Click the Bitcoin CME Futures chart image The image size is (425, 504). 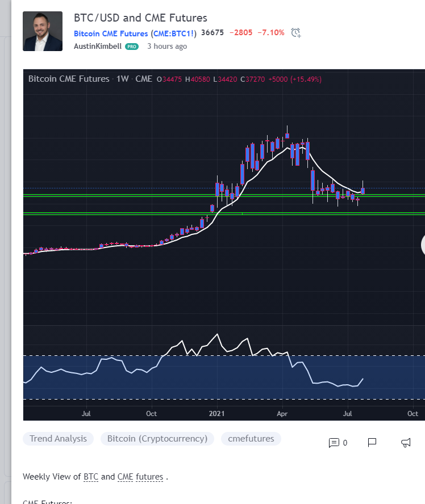pos(224,245)
